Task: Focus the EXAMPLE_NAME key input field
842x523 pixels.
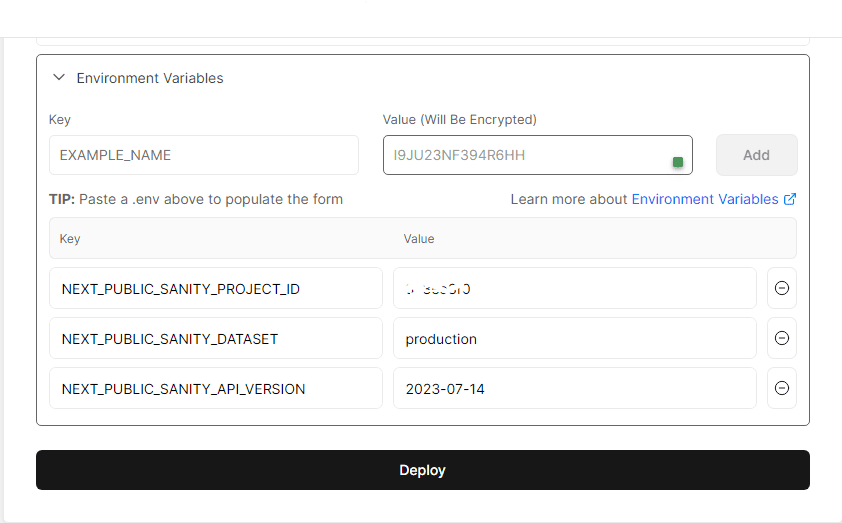Action: click(203, 155)
